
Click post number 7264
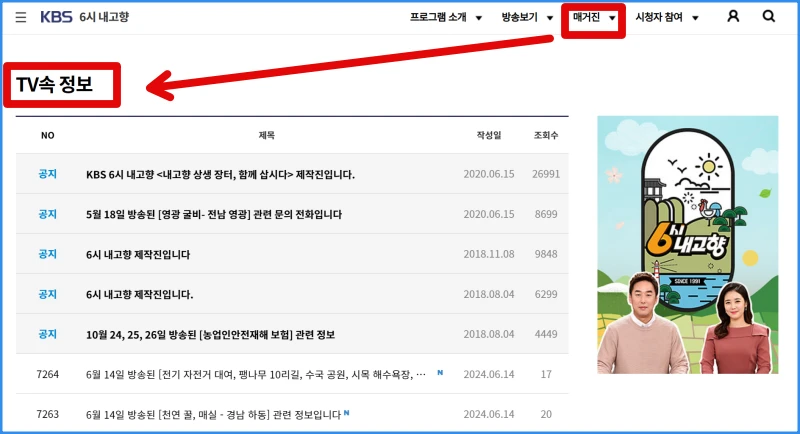tap(47, 374)
